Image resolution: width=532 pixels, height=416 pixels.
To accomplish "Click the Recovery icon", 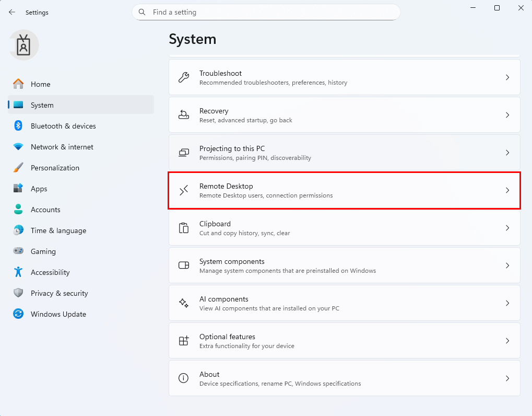I will tap(184, 115).
